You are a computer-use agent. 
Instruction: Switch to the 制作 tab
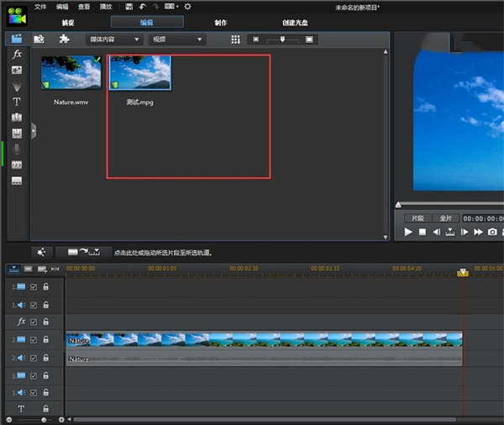point(220,23)
